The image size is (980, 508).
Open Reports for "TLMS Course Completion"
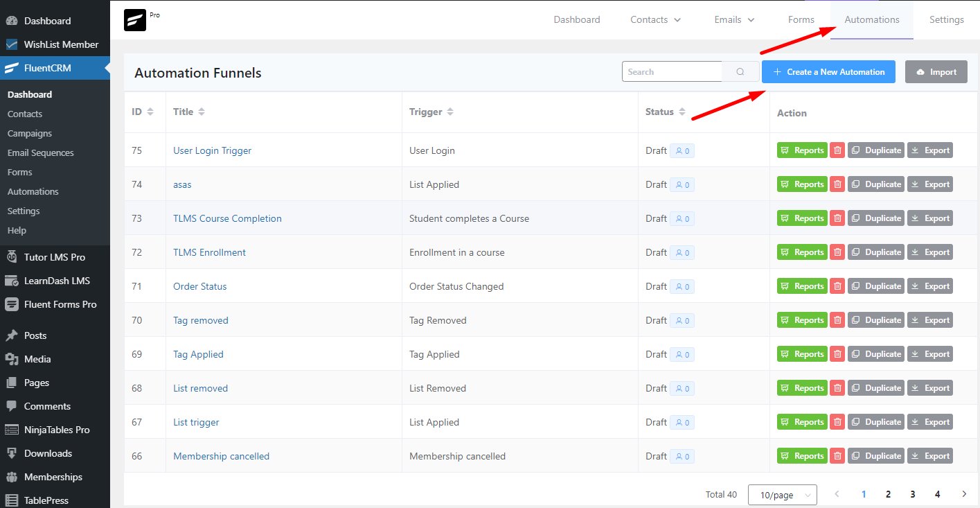pyautogui.click(x=801, y=218)
